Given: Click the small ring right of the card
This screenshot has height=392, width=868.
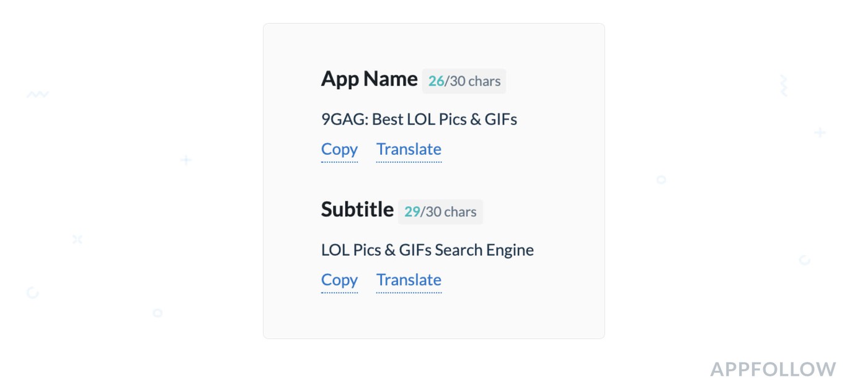Looking at the screenshot, I should click(x=661, y=180).
